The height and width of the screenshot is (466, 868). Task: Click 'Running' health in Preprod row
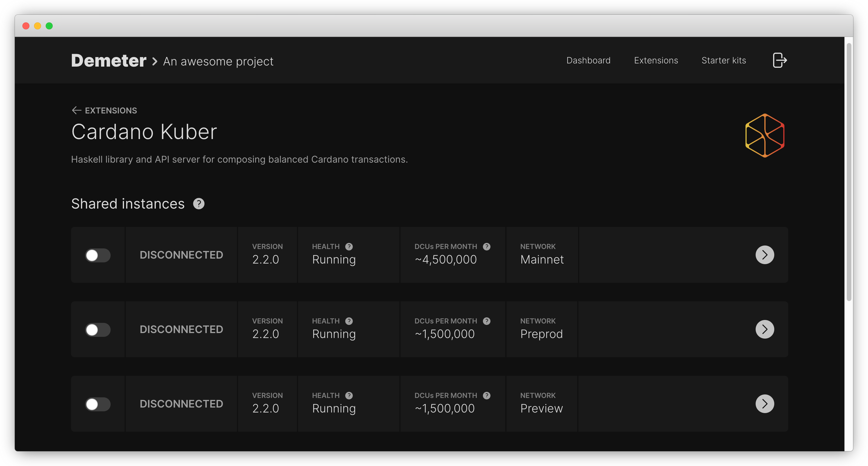point(334,334)
